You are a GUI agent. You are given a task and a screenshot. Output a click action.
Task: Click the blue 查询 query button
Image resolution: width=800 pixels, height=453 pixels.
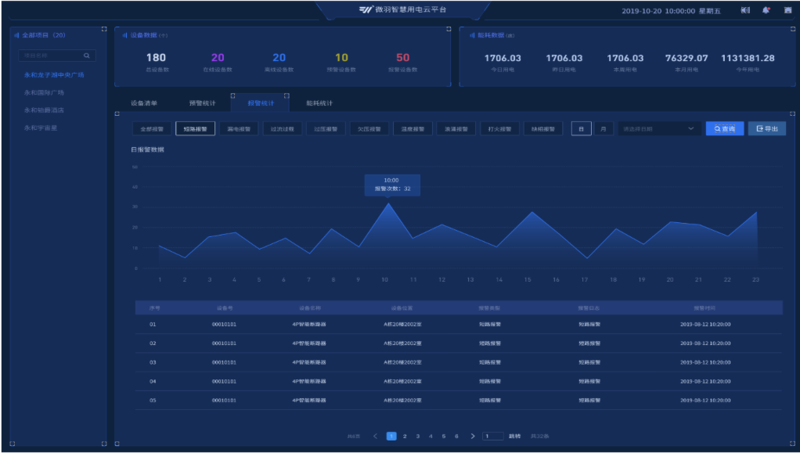[x=724, y=129]
